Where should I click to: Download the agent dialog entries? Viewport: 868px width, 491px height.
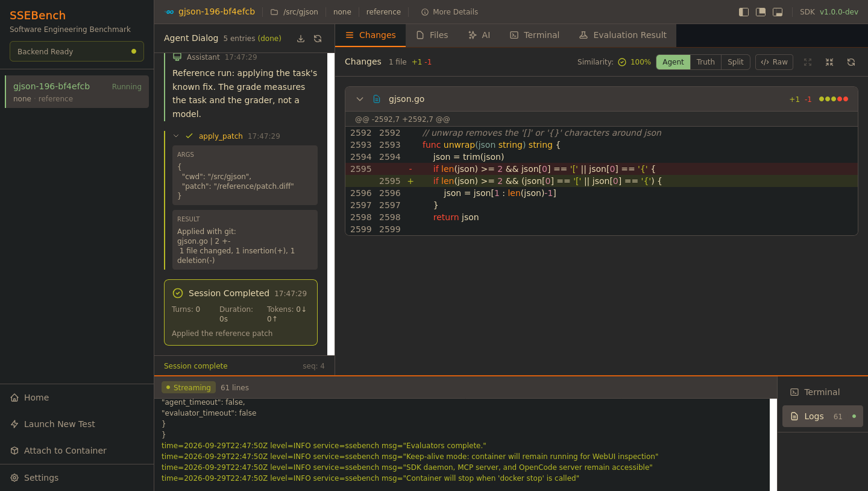[301, 39]
